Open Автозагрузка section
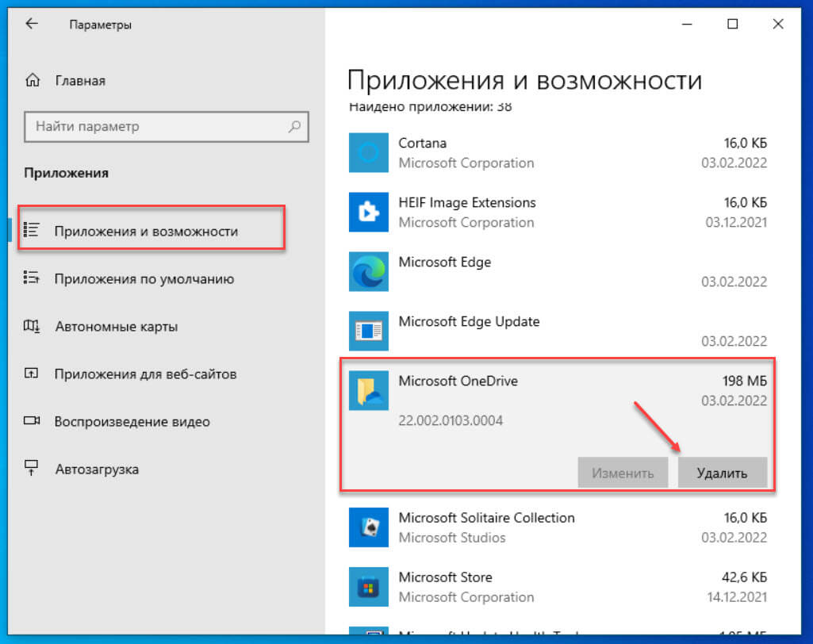813x644 pixels. coord(97,470)
